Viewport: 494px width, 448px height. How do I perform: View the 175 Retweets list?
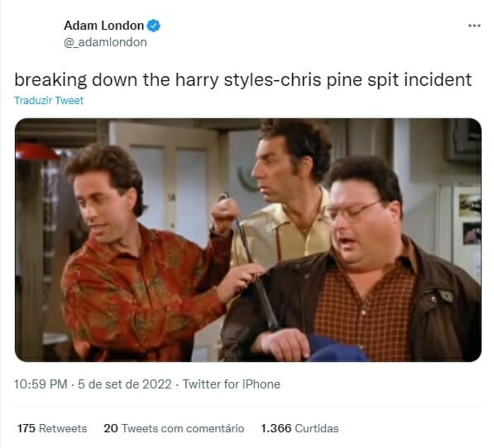point(52,428)
